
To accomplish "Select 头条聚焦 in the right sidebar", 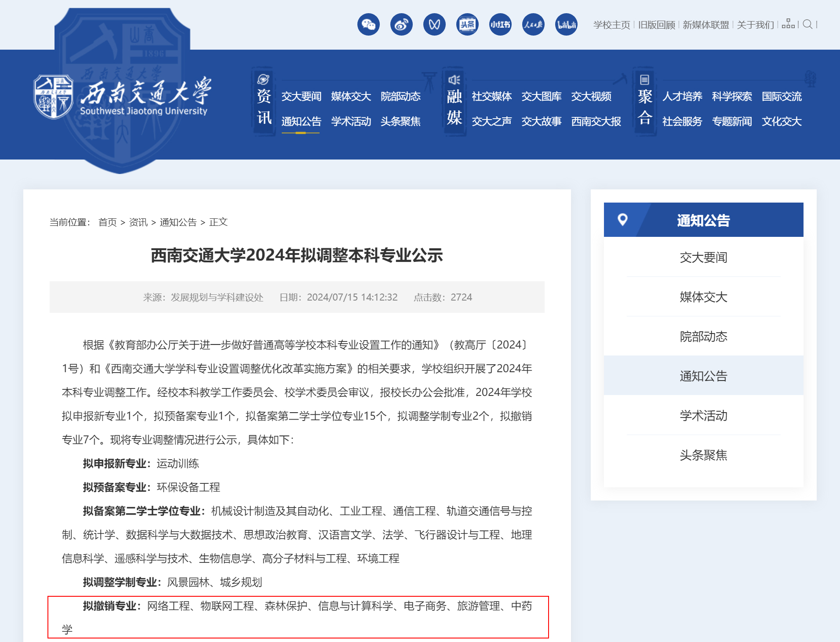I will 703,455.
